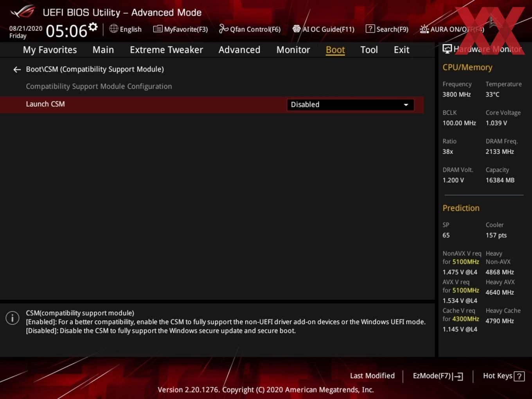Viewport: 532px width, 399px height.
Task: Click the MyFavorite list icon
Action: tap(158, 29)
